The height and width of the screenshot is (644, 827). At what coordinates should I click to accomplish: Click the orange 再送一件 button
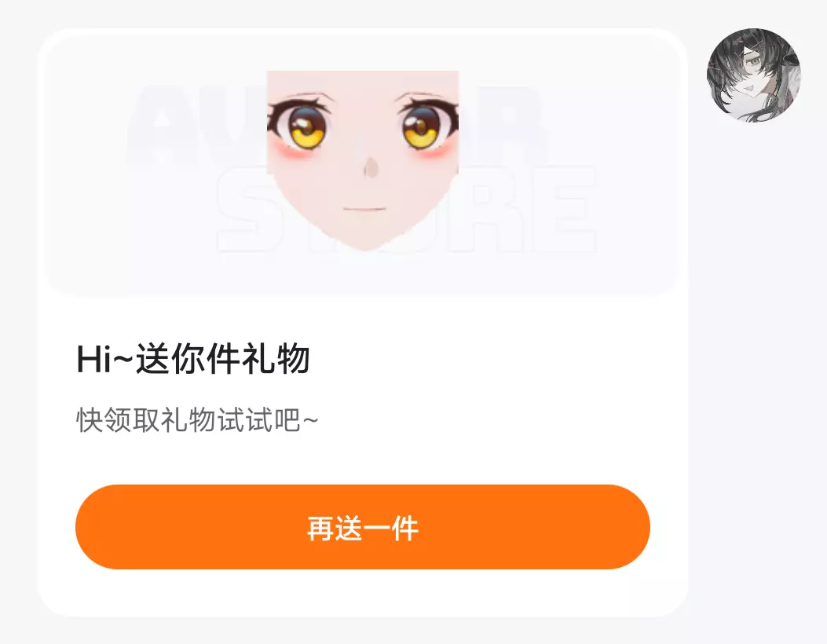tap(363, 527)
